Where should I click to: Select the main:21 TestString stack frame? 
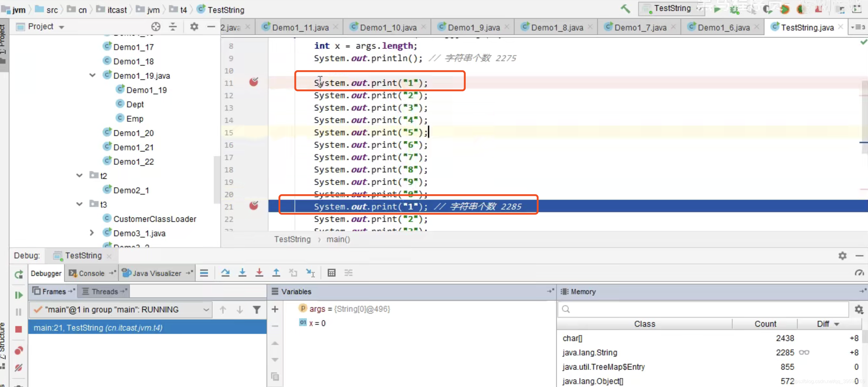[148, 327]
